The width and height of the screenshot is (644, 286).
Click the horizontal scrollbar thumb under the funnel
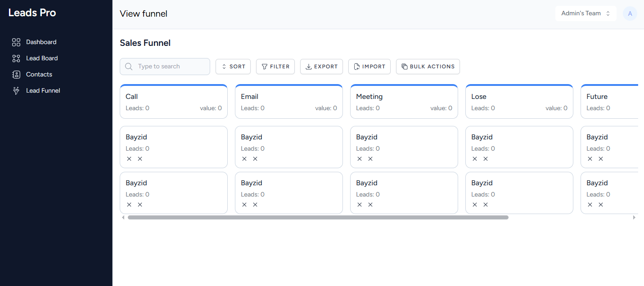pos(318,217)
